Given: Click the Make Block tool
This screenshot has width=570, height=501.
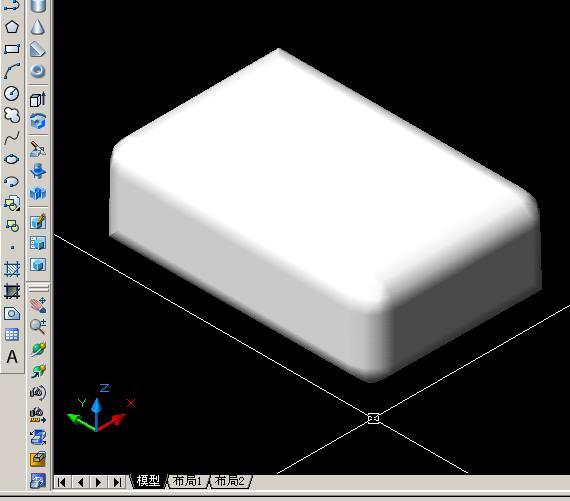Looking at the screenshot, I should [x=12, y=226].
